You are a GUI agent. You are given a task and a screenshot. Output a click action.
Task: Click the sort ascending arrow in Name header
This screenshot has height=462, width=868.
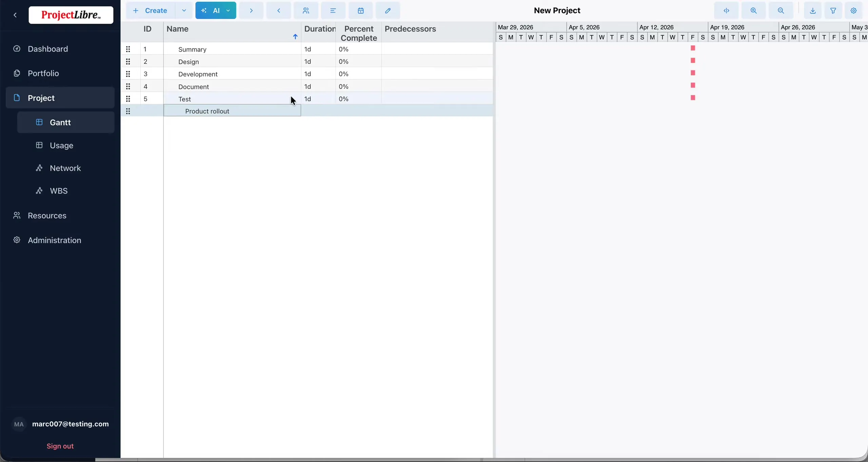coord(295,37)
